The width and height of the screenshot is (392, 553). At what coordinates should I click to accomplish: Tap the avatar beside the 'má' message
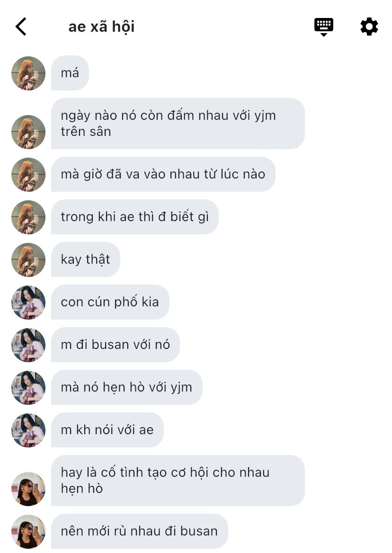click(x=28, y=73)
